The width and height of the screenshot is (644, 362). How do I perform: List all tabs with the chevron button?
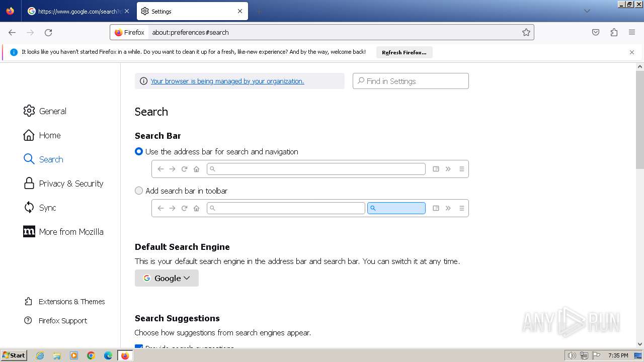click(x=587, y=11)
